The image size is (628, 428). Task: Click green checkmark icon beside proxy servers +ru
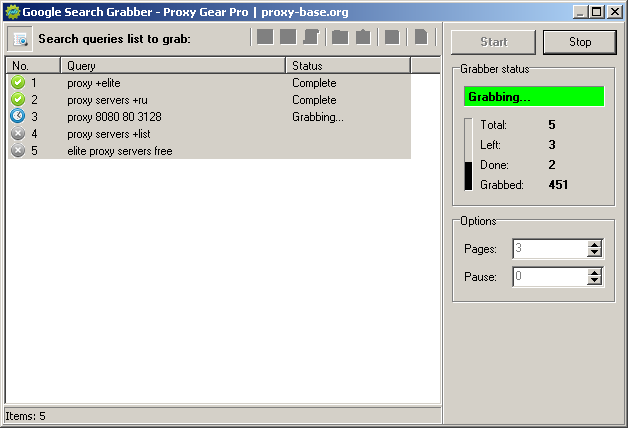pyautogui.click(x=18, y=100)
